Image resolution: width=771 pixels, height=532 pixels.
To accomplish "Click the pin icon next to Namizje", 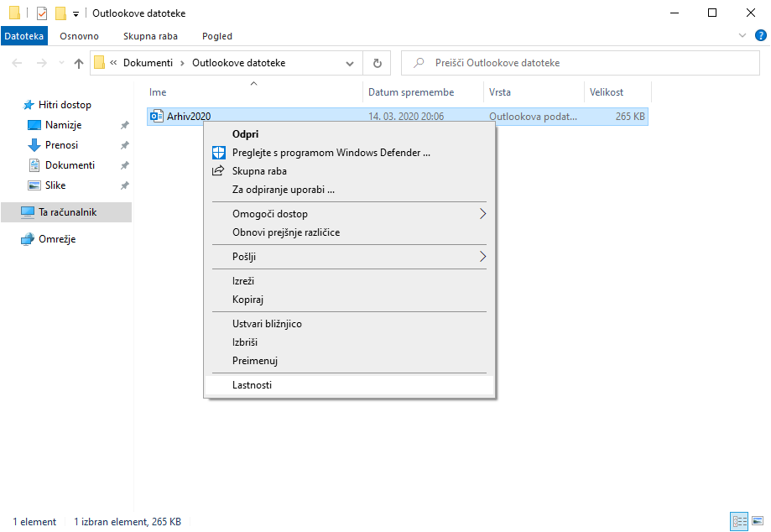I will [x=124, y=125].
